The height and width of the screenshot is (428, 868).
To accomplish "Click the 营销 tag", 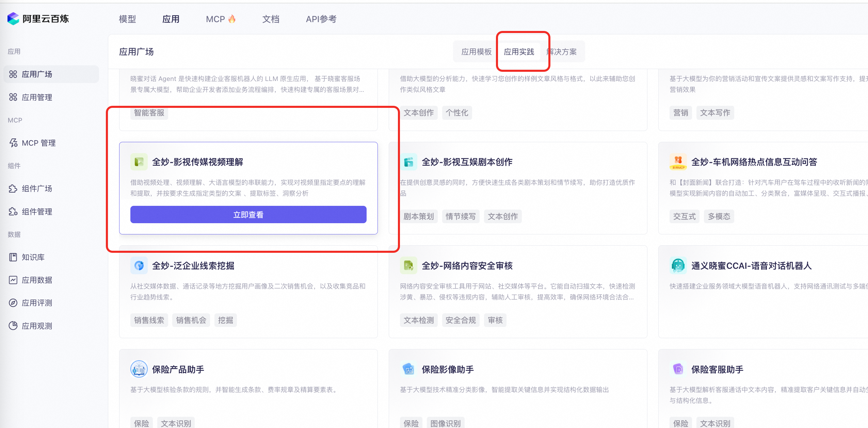I will (681, 113).
